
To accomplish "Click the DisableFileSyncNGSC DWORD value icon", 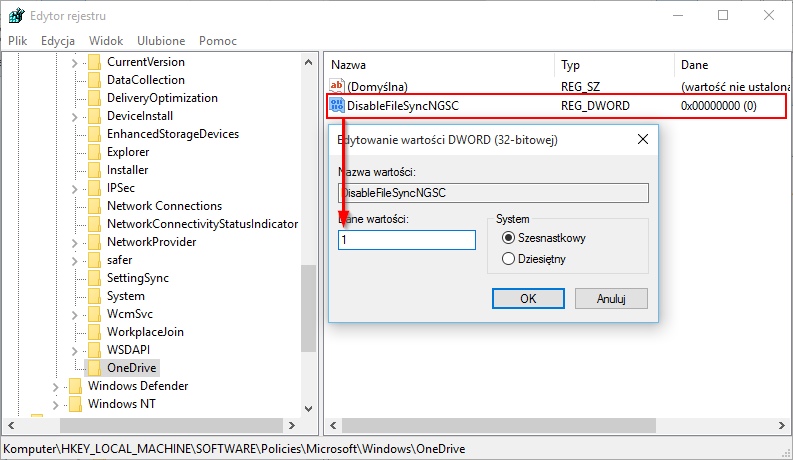I will [337, 105].
